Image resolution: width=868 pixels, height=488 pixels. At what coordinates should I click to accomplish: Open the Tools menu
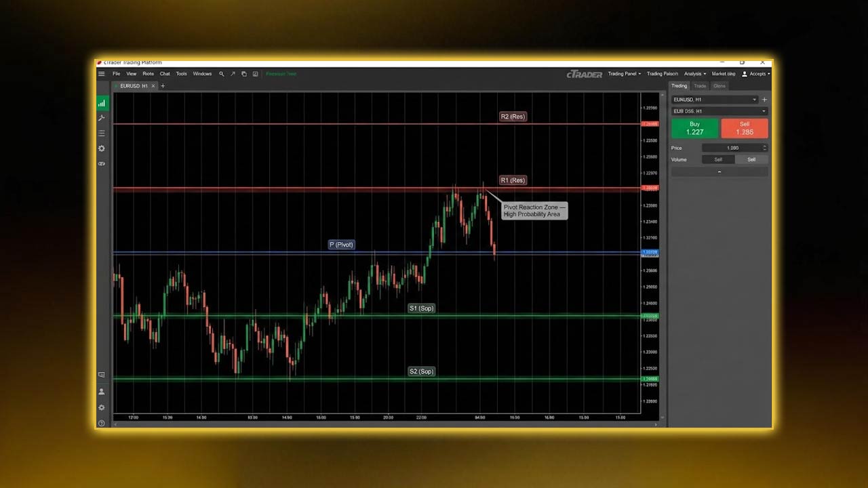pos(182,74)
